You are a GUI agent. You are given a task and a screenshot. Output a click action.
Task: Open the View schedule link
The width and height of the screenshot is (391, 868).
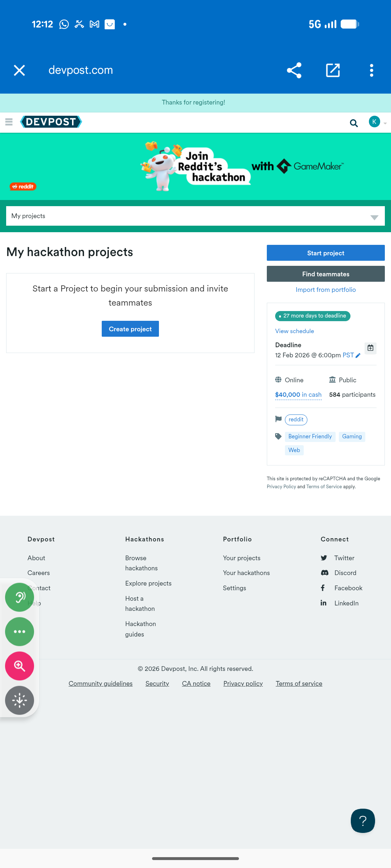click(294, 331)
